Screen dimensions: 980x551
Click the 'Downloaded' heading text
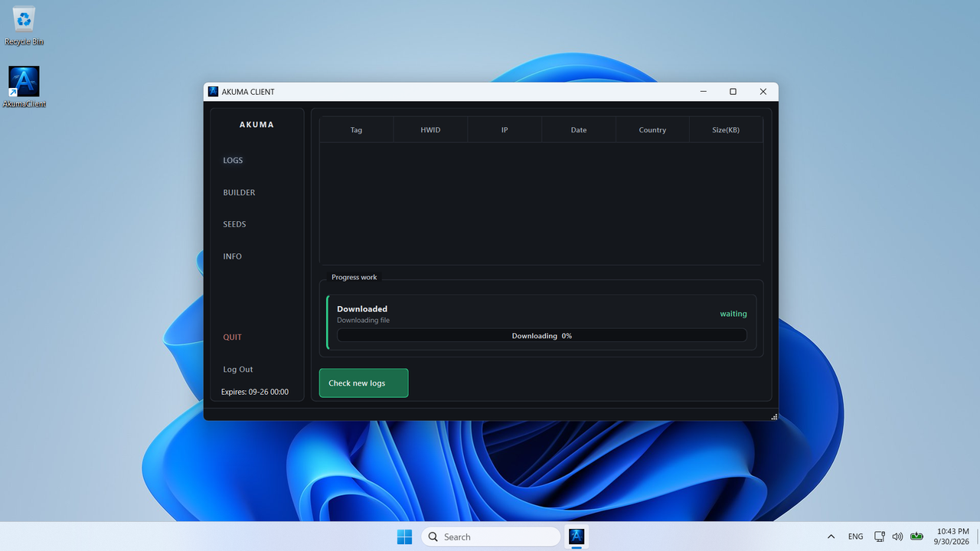pyautogui.click(x=362, y=309)
